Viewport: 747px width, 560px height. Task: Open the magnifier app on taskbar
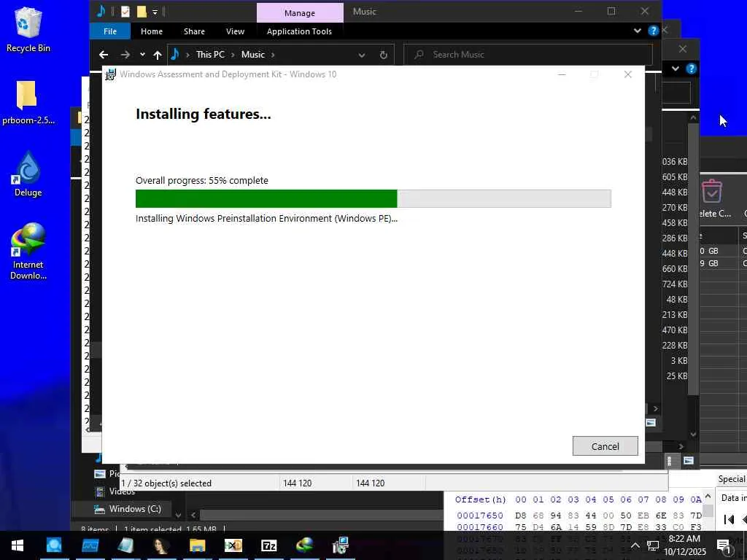[54, 545]
